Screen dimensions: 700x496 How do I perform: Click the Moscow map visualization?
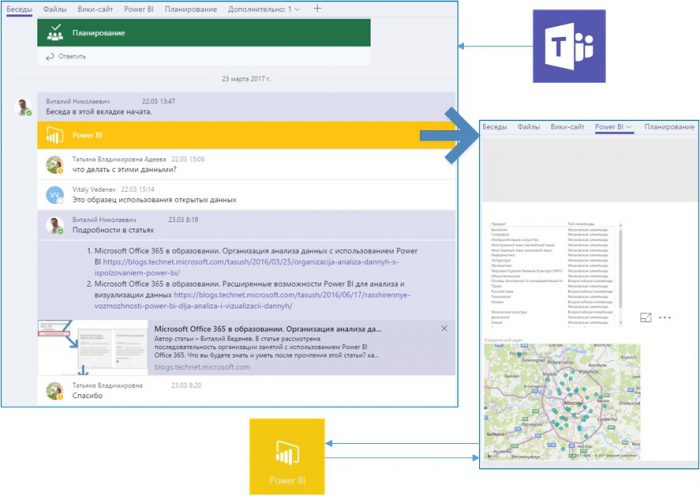pyautogui.click(x=562, y=401)
